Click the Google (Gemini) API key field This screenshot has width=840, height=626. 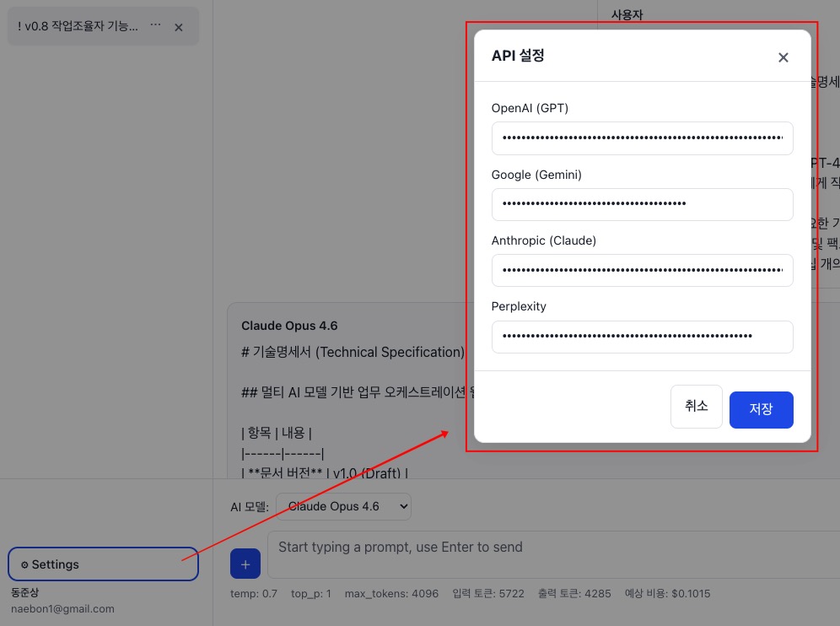click(x=642, y=204)
